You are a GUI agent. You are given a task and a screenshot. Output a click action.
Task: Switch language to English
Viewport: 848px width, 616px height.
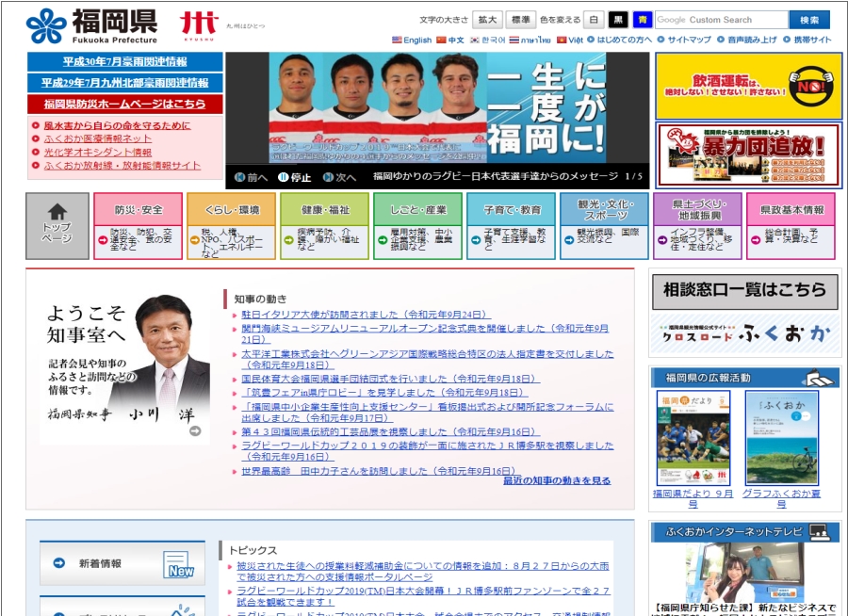412,41
